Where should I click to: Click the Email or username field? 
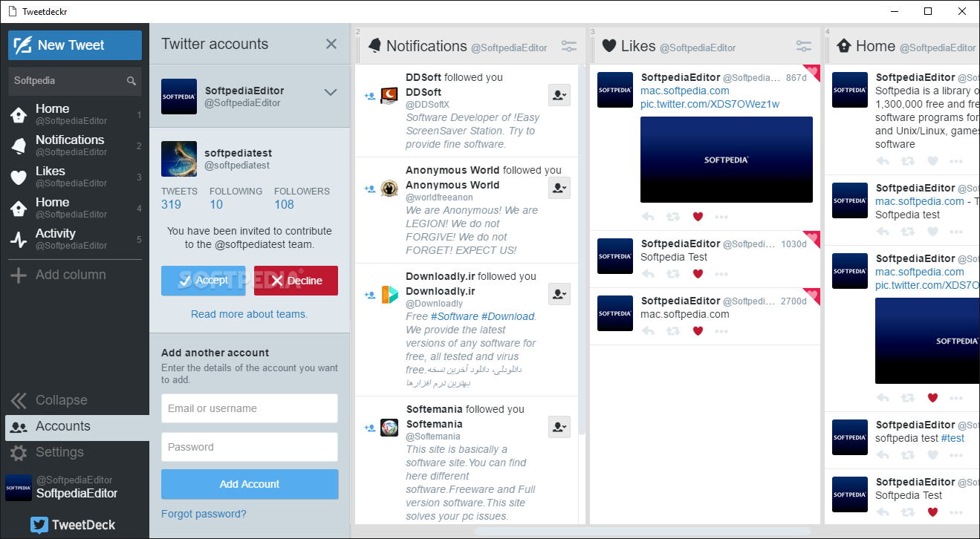[250, 408]
